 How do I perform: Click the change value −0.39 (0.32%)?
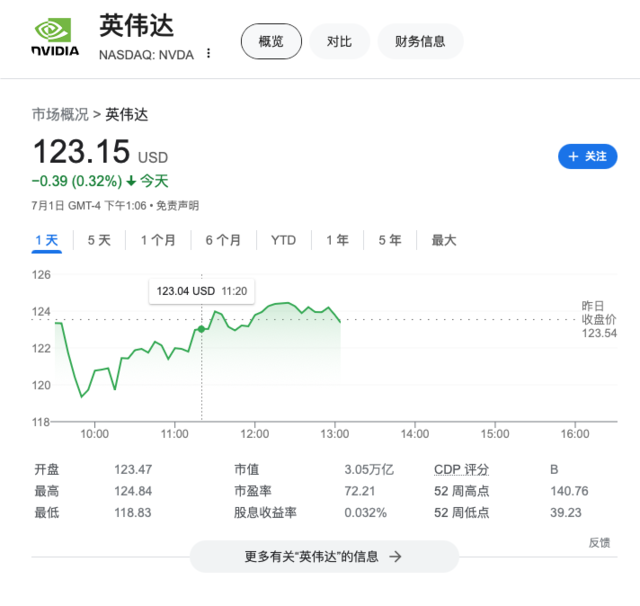[77, 181]
